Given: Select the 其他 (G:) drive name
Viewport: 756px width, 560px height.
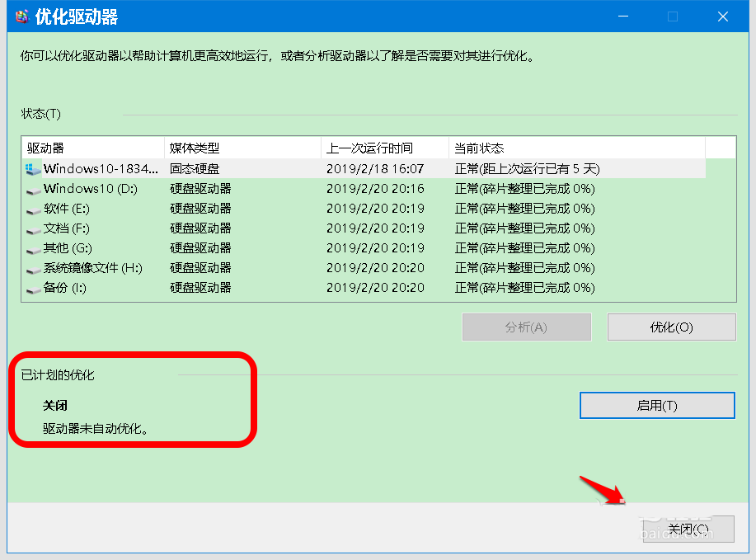Looking at the screenshot, I should click(68, 248).
